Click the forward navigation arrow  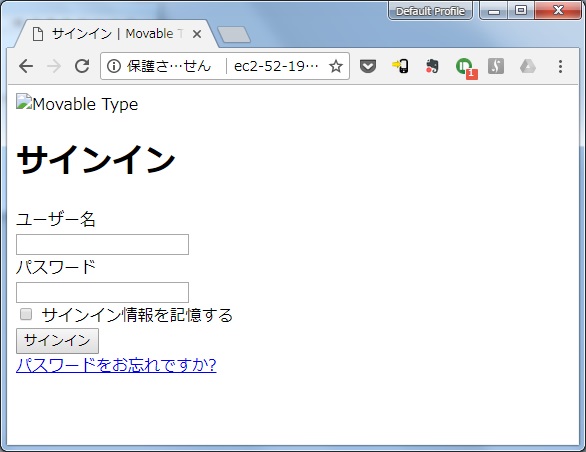(x=54, y=67)
